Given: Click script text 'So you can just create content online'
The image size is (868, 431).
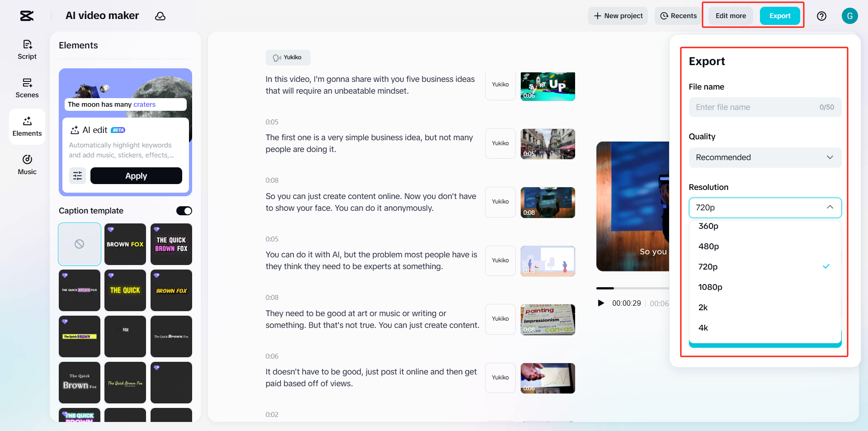Looking at the screenshot, I should click(371, 202).
